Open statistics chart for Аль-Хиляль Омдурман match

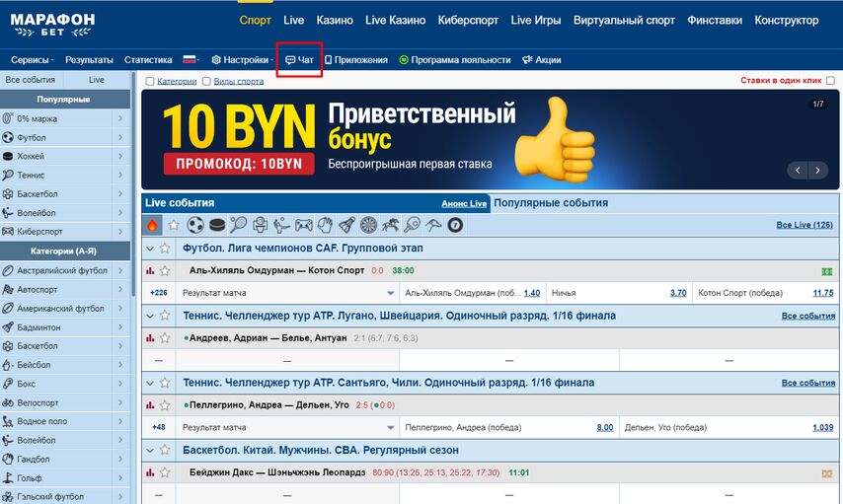coord(150,271)
